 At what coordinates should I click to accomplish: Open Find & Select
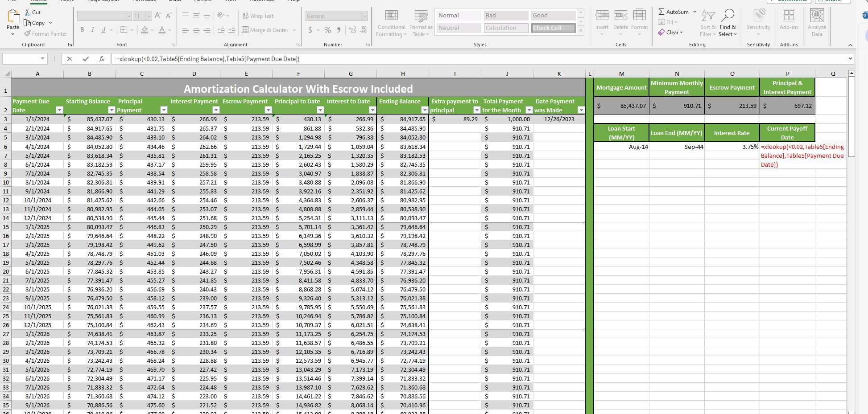(x=728, y=23)
